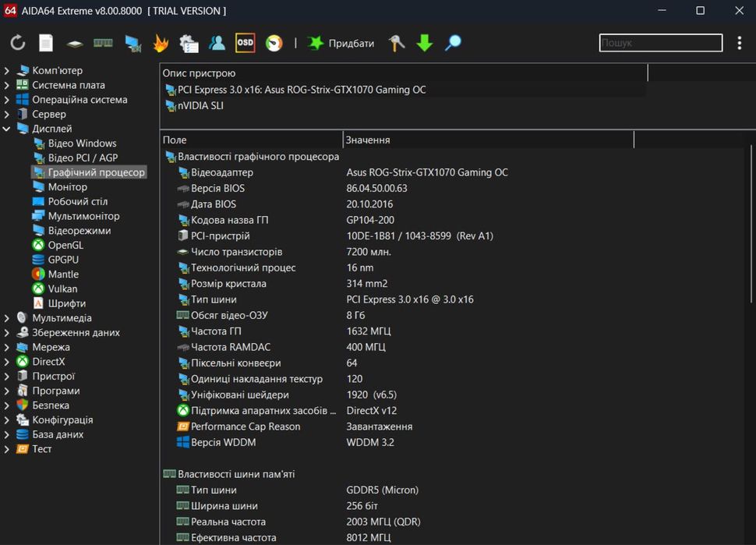Image resolution: width=756 pixels, height=545 pixels.
Task: Click the Vulkan tree icon
Action: (x=38, y=288)
